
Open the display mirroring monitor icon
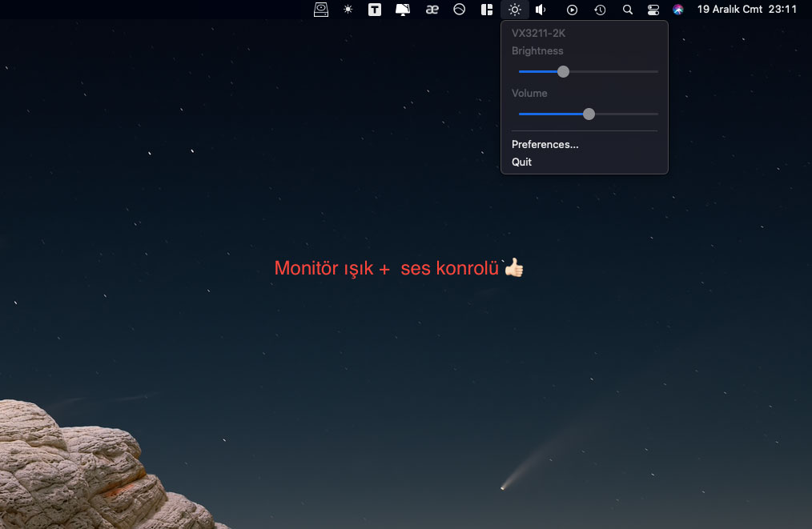point(403,10)
